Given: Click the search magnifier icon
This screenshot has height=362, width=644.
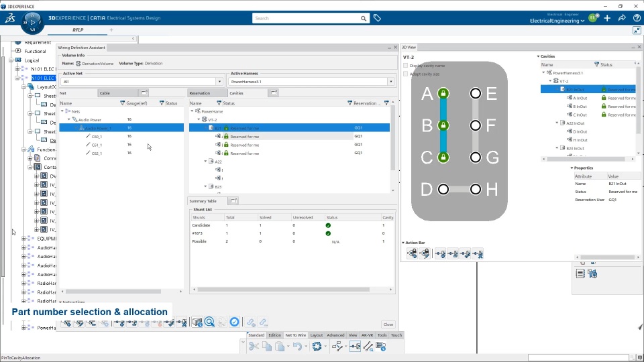Looking at the screenshot, I should coord(364,19).
